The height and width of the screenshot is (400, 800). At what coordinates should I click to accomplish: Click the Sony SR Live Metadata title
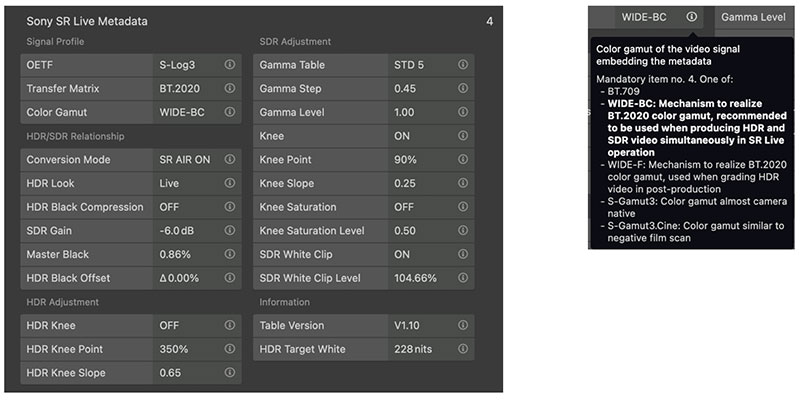(87, 21)
